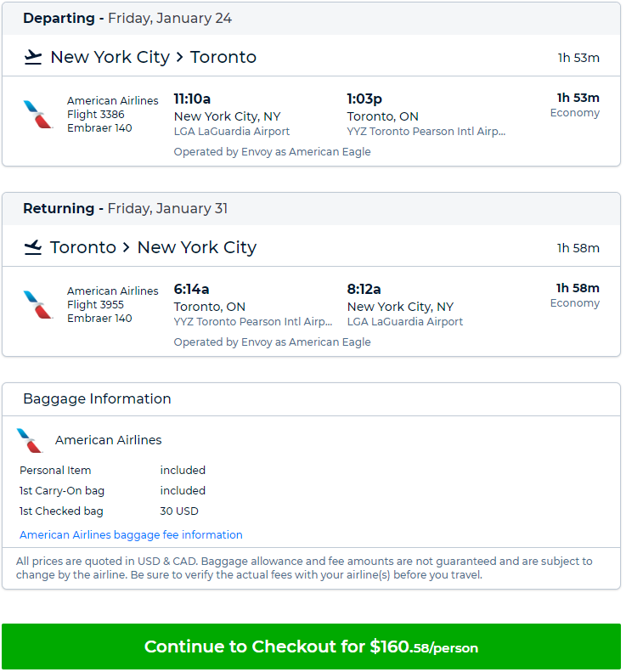The height and width of the screenshot is (672, 626).
Task: Click LGA LaGuardia Airport under 8:12a arrival
Action: pos(405,322)
